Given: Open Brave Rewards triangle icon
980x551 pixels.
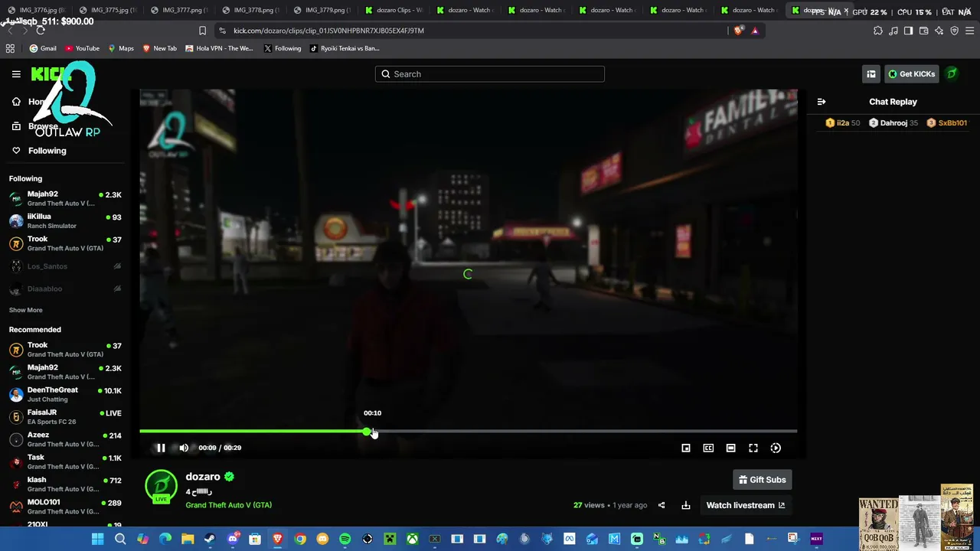Looking at the screenshot, I should 755,31.
